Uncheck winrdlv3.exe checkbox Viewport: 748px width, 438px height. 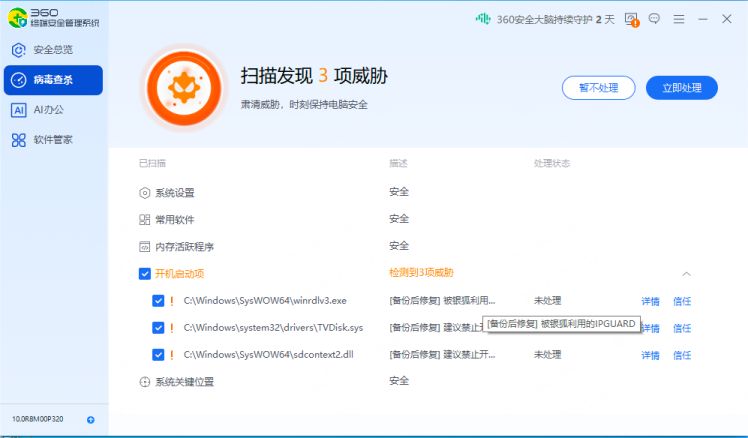tap(158, 301)
